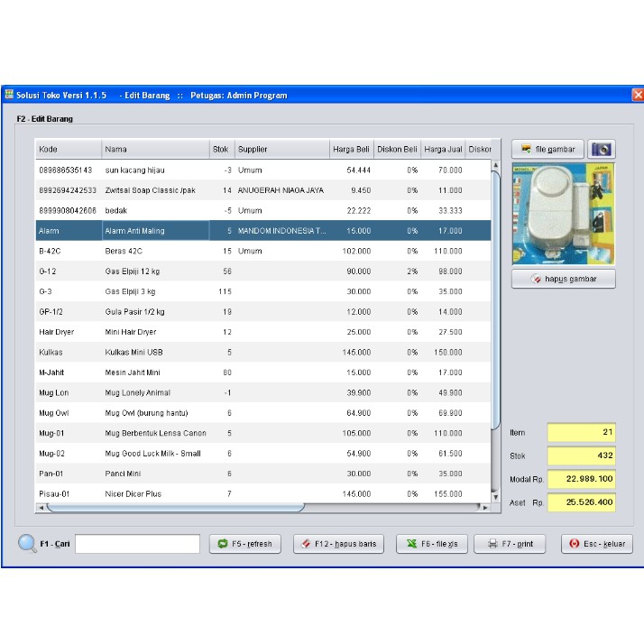Click the camera icon button
This screenshot has width=644, height=644.
(x=602, y=149)
